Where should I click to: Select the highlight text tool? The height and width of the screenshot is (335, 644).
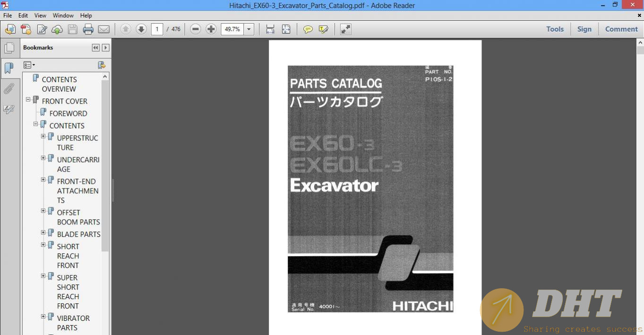point(324,29)
